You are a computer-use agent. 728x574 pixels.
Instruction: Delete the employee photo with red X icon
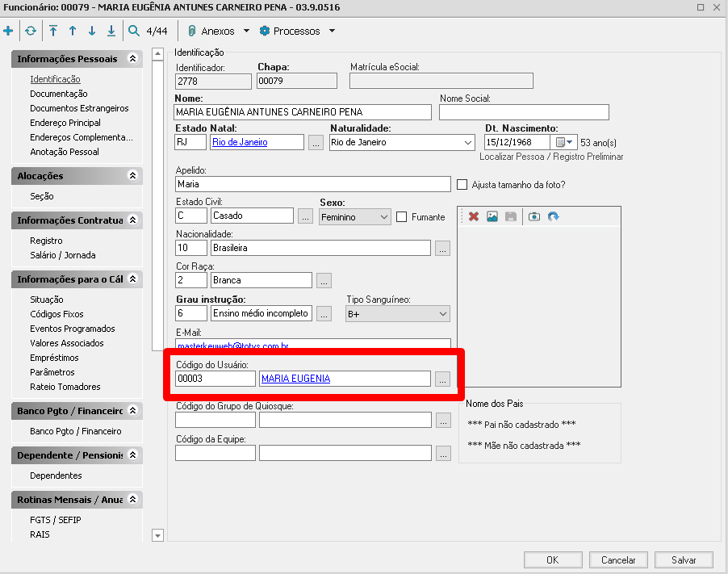point(472,216)
